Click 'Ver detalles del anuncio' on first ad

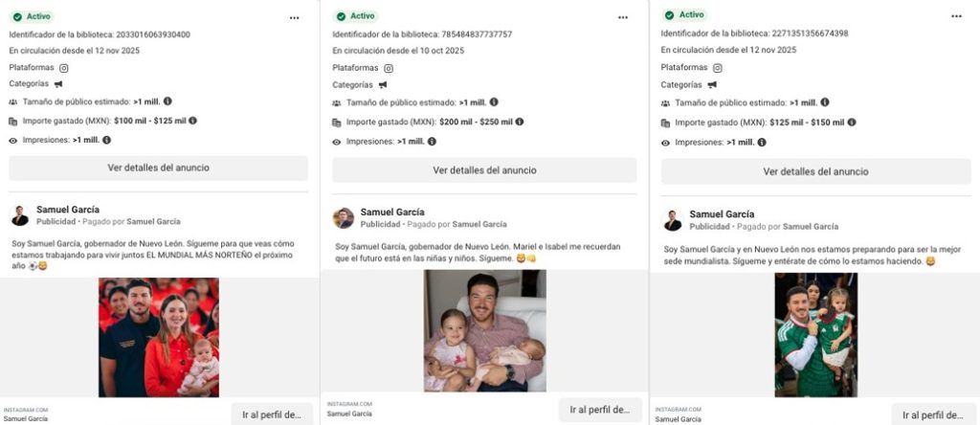(158, 168)
